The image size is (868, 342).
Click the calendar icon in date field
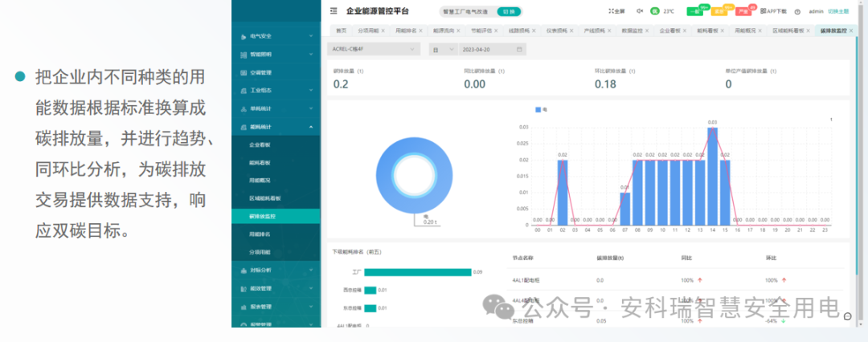tap(519, 49)
